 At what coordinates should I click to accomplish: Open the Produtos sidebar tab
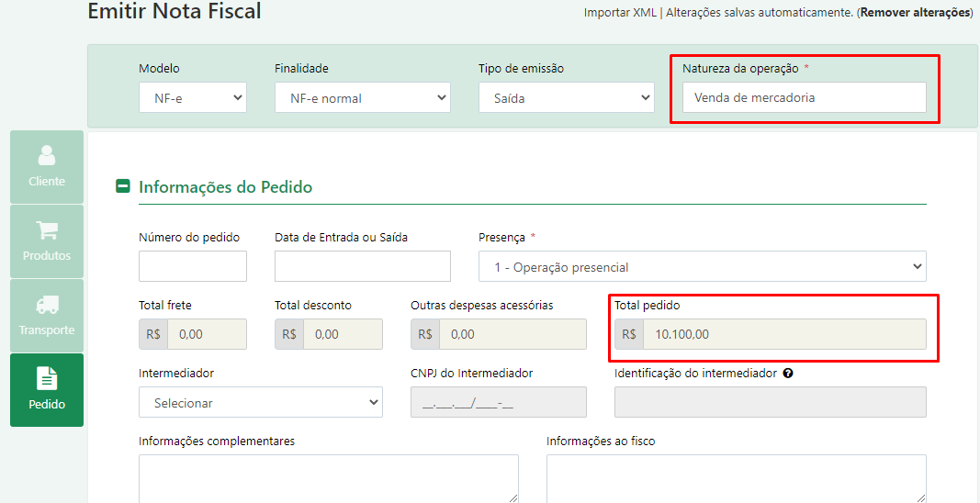47,241
